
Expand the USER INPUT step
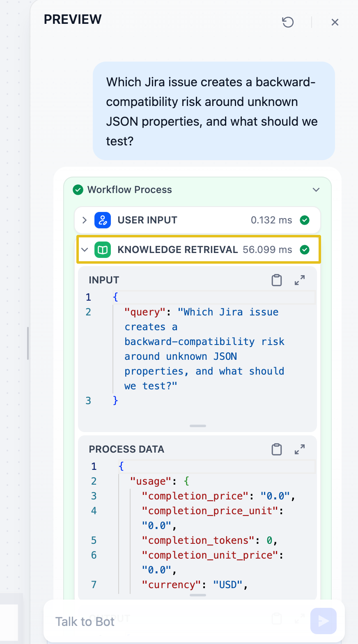tap(85, 220)
